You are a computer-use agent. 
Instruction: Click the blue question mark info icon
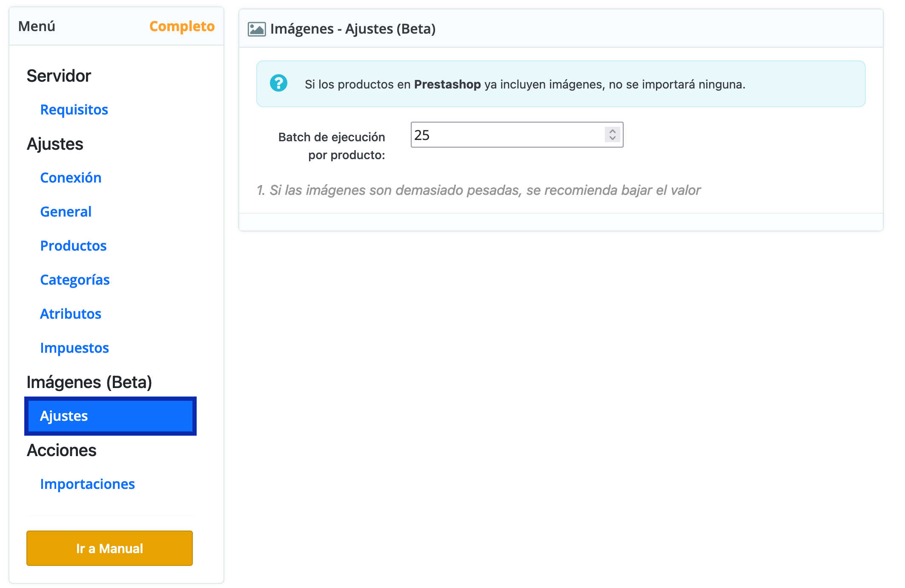tap(279, 83)
